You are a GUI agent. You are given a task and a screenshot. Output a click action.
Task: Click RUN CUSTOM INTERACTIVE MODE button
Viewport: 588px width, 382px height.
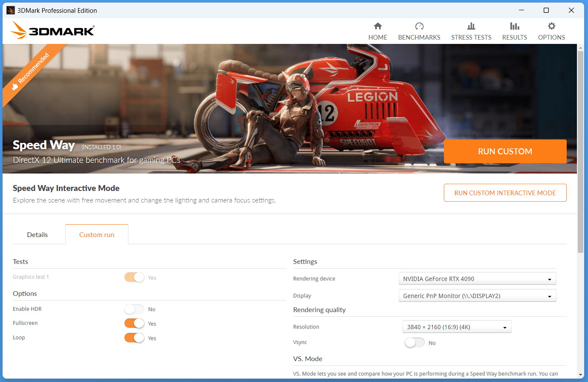click(505, 193)
